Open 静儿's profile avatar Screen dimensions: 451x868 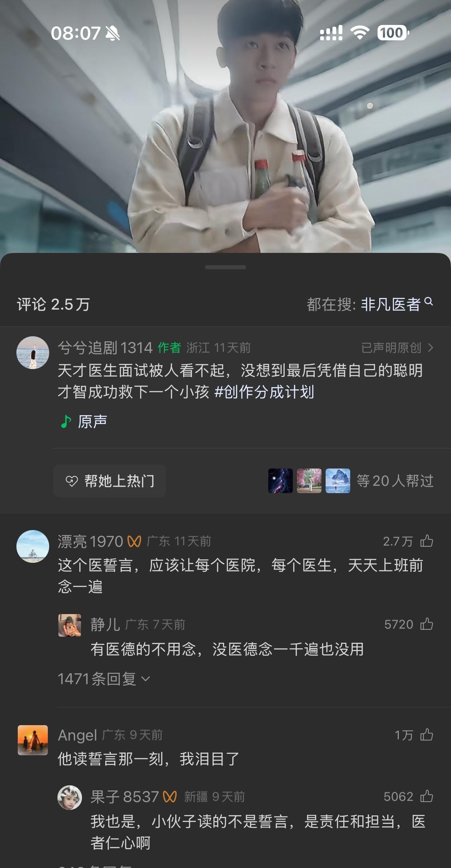pyautogui.click(x=70, y=625)
